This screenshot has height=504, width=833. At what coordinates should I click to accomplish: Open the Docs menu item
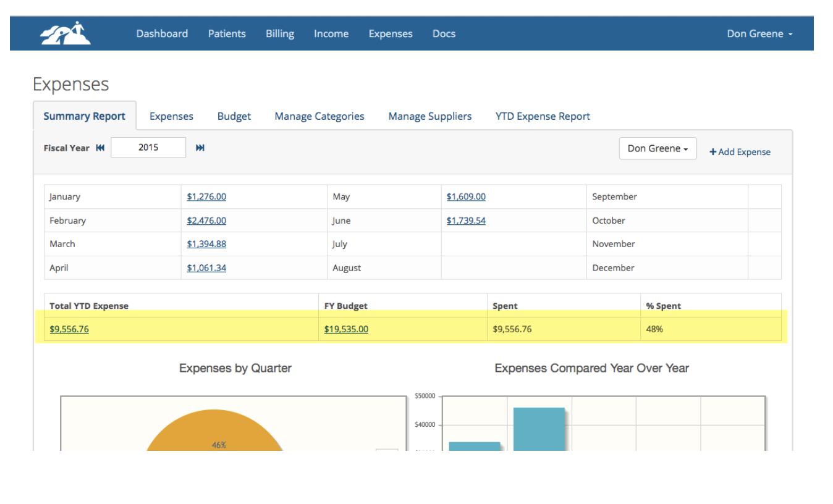[x=444, y=34]
